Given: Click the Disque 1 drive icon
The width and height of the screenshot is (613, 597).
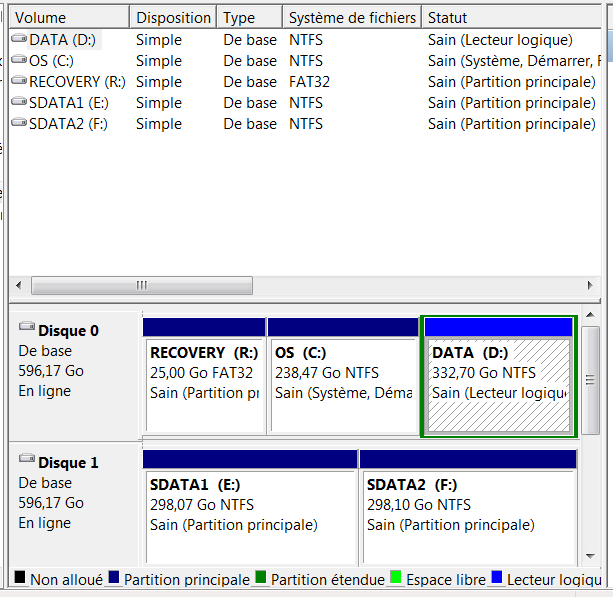Looking at the screenshot, I should coord(27,462).
